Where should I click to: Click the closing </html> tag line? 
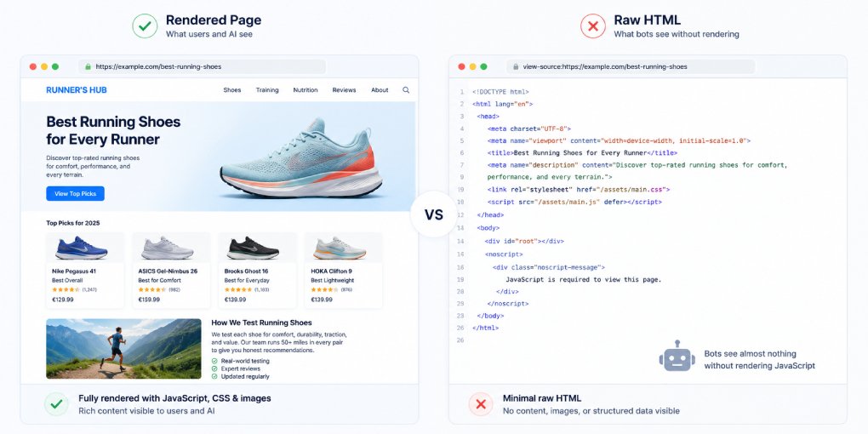click(x=485, y=328)
